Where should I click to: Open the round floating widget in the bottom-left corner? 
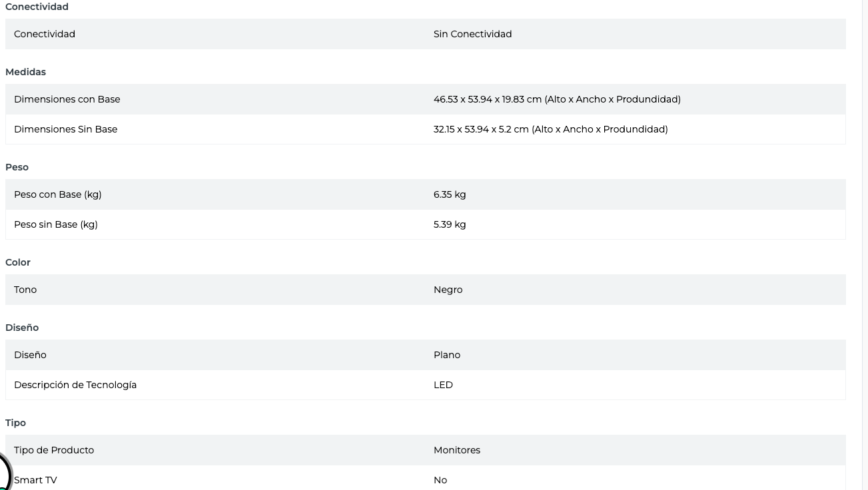4,475
